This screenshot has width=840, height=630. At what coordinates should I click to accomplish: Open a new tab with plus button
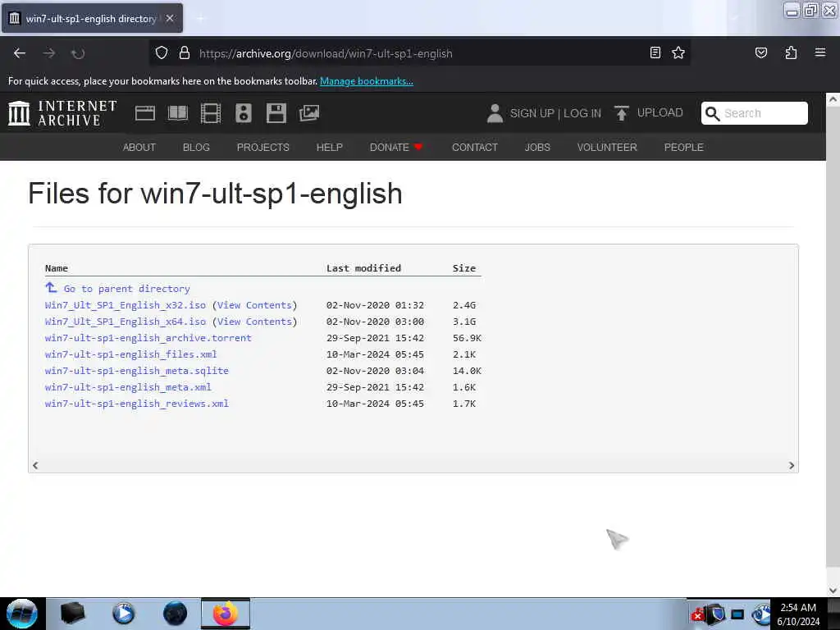200,19
